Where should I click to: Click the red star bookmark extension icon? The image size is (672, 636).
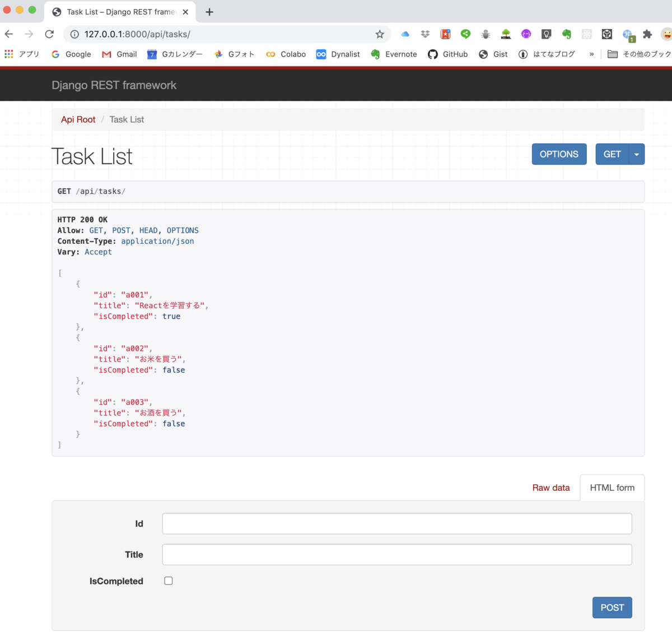point(445,34)
